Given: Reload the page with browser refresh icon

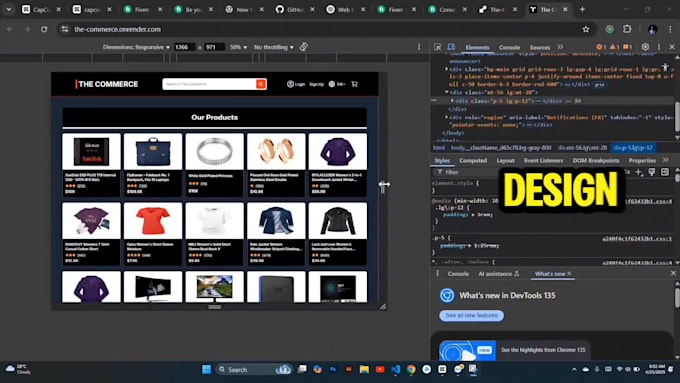Looking at the screenshot, I should (x=44, y=29).
